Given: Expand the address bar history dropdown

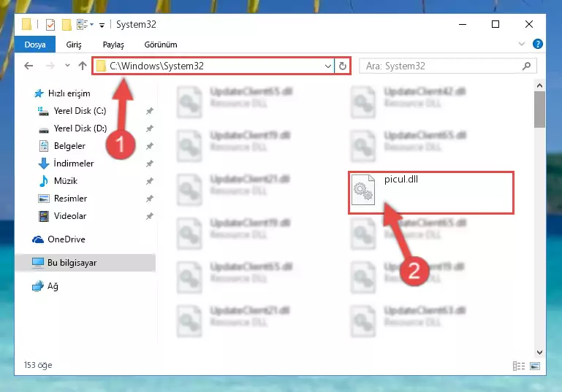Looking at the screenshot, I should pos(327,66).
